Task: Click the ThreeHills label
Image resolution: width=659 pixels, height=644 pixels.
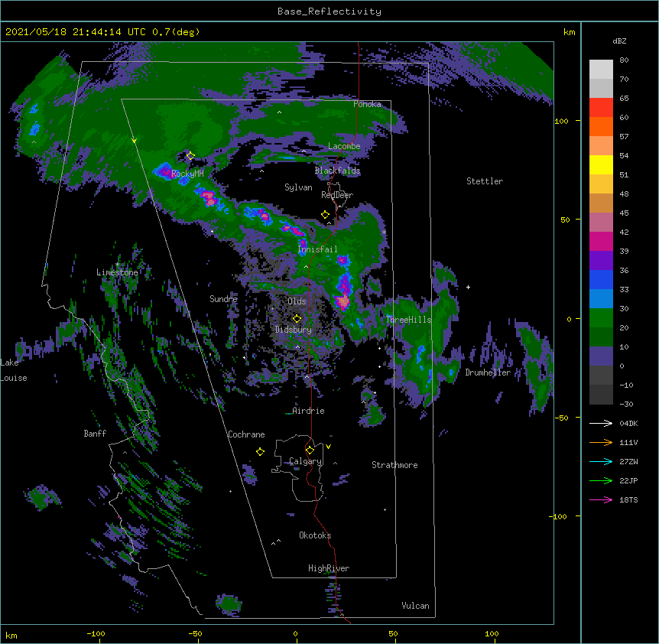Action: tap(409, 320)
